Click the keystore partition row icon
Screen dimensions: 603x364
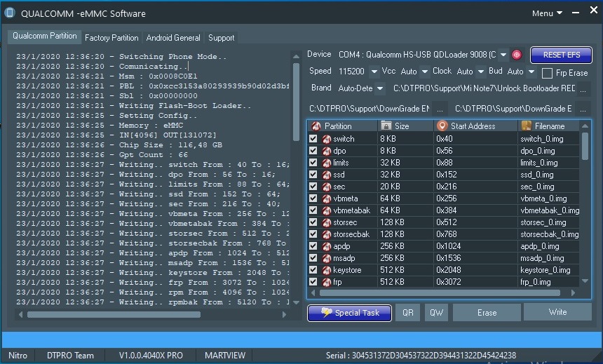click(327, 270)
